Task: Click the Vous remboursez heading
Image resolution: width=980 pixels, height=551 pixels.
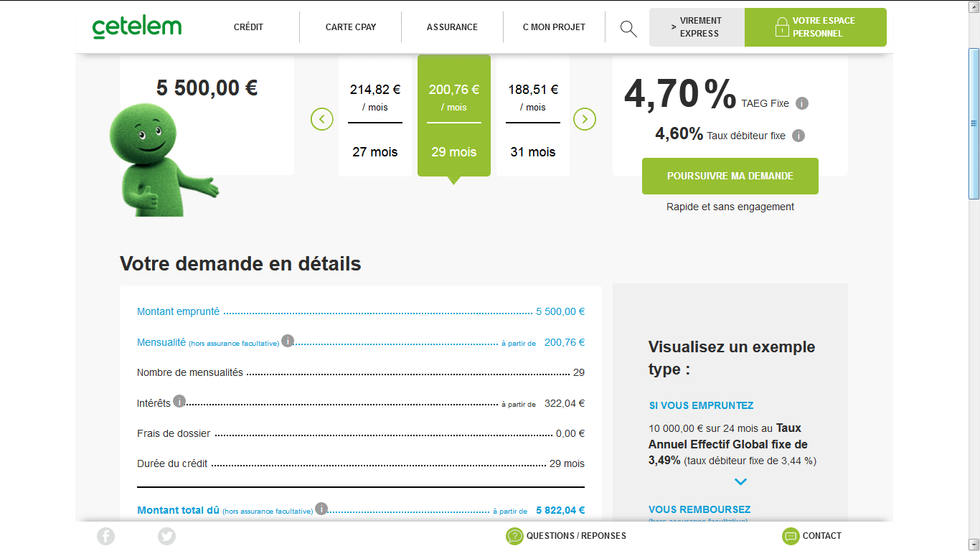Action: (699, 509)
